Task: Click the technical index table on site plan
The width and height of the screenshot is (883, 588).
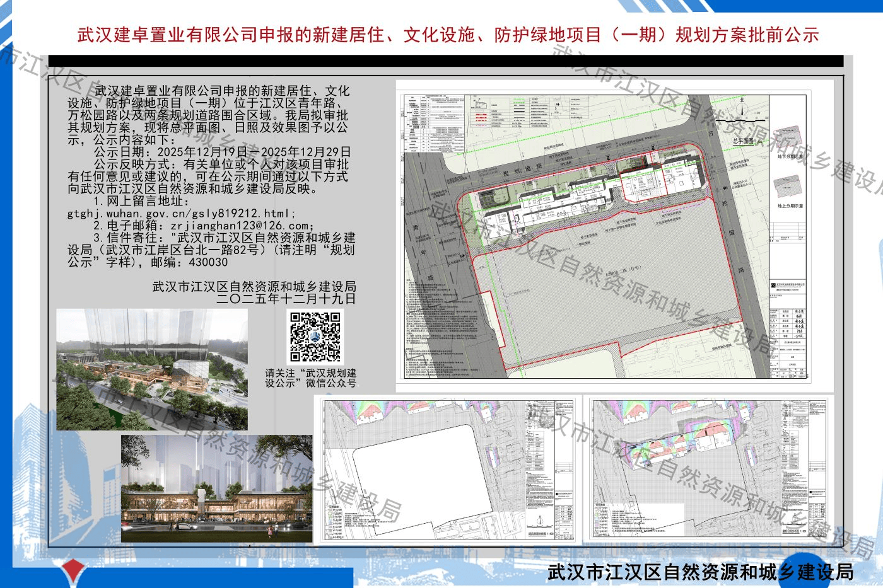Action: (x=434, y=123)
